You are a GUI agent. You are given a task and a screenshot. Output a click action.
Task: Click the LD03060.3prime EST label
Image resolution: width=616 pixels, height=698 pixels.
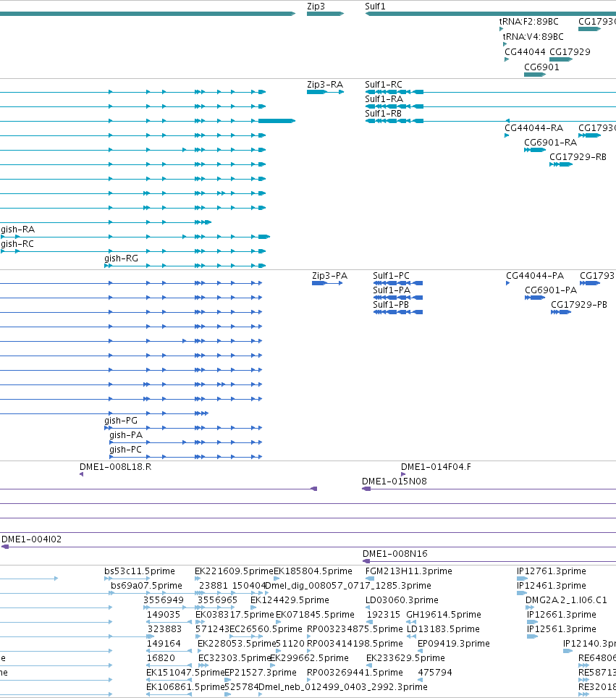pos(402,600)
